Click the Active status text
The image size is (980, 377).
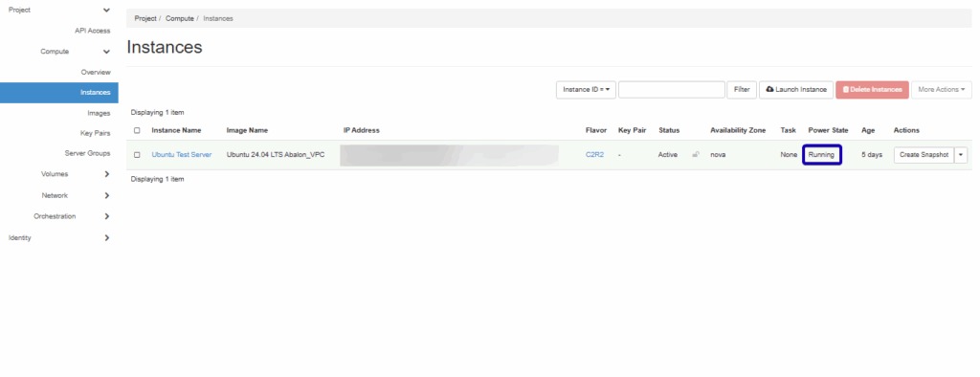point(667,154)
